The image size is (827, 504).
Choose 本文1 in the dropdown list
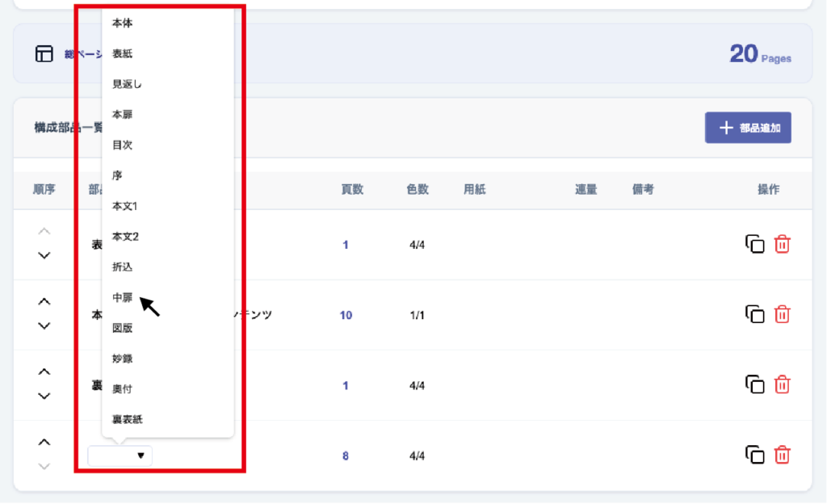click(x=124, y=206)
